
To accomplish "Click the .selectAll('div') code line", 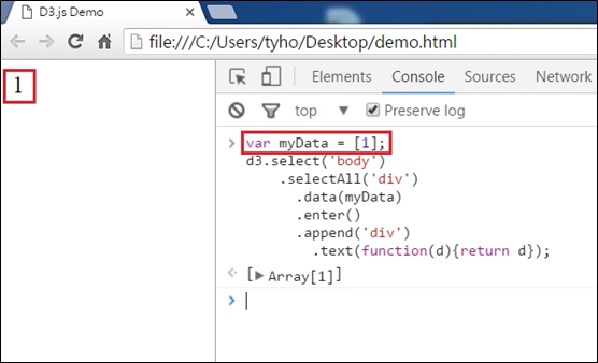I will coord(349,179).
